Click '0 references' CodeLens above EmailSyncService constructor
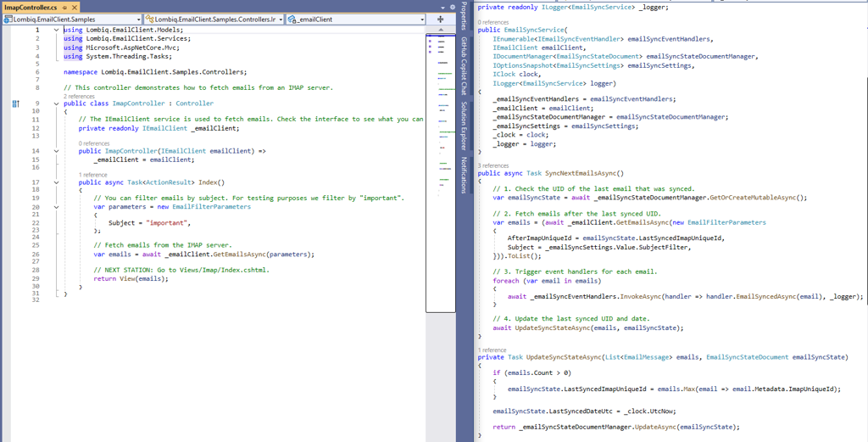 tap(493, 22)
